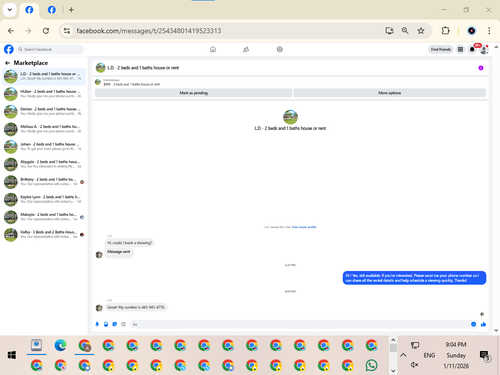
Task: Open the GIF picker icon
Action: (123, 324)
